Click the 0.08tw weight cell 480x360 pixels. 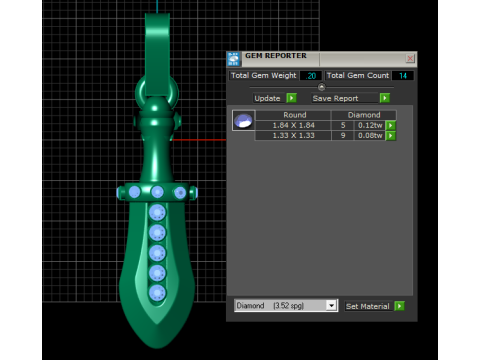click(370, 136)
